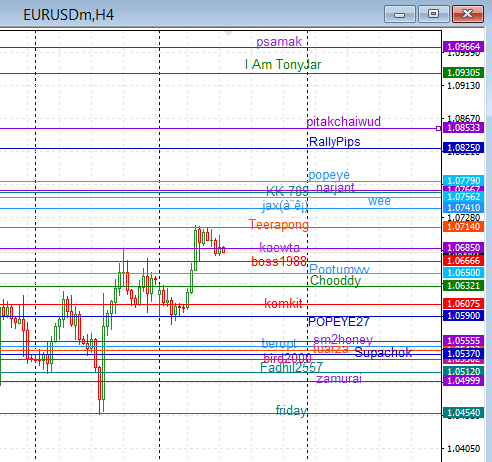This screenshot has height=462, width=492.
Task: Select the handle on pitakchaiwud line
Action: click(438, 128)
